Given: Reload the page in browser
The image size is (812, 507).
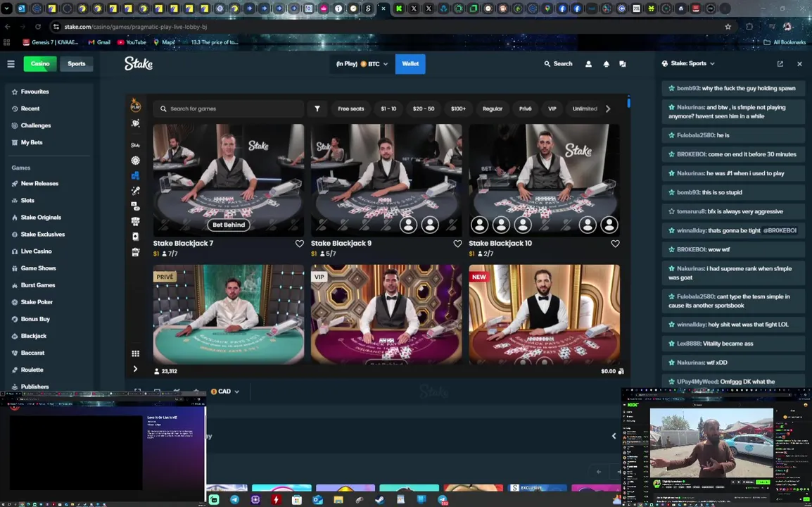Looking at the screenshot, I should (x=38, y=27).
